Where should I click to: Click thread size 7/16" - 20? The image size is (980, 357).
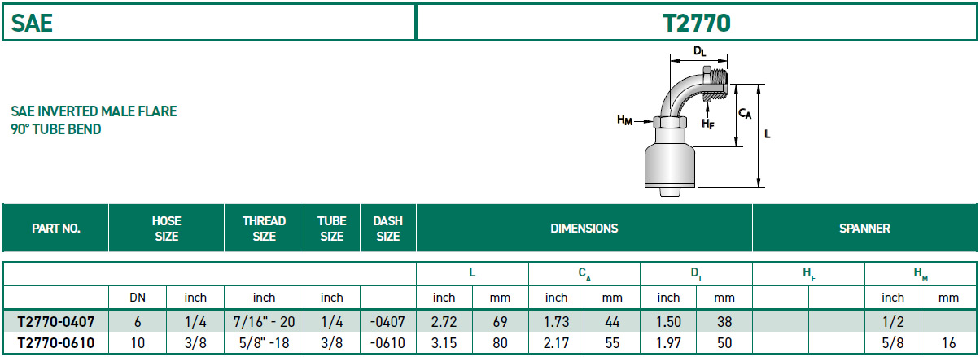coord(264,322)
